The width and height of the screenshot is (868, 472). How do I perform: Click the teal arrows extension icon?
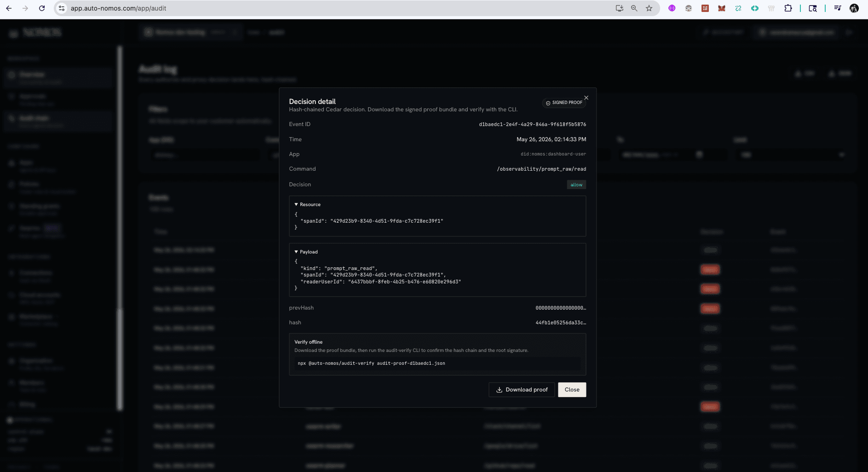(x=738, y=8)
